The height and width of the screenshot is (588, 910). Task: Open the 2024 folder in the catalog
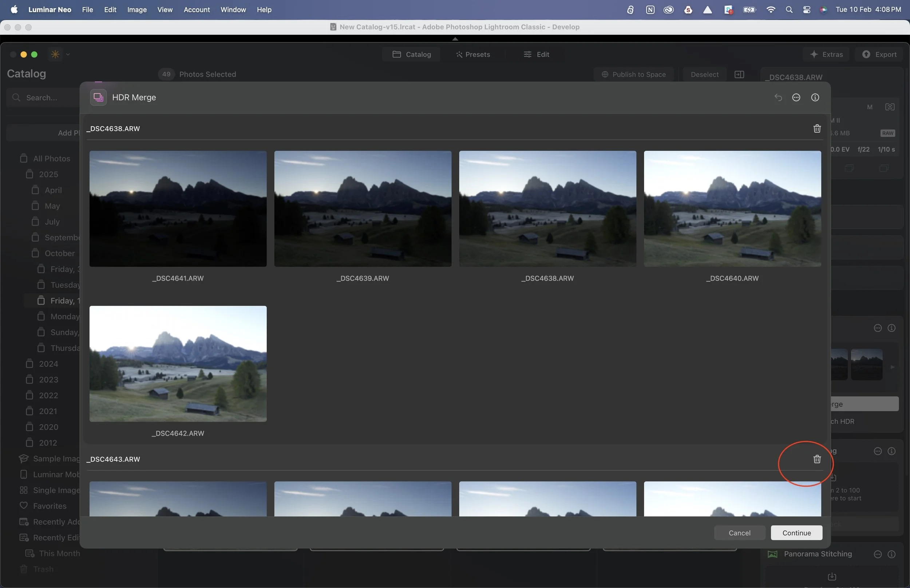tap(48, 364)
